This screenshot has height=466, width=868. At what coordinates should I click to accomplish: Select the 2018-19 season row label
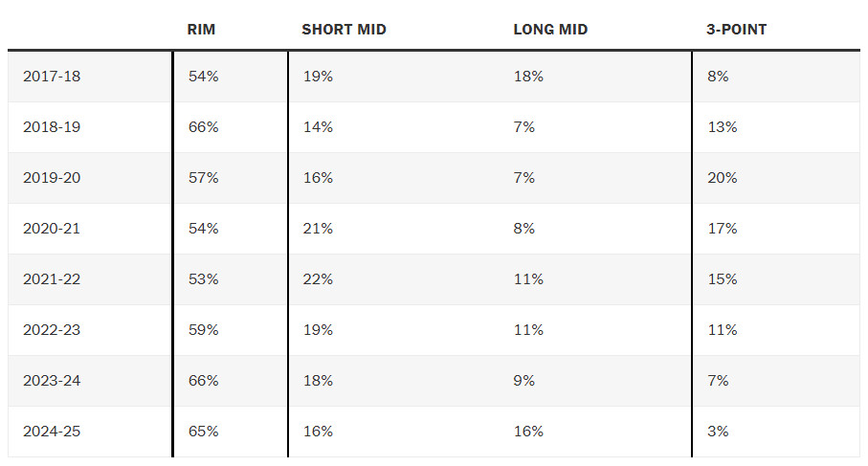pyautogui.click(x=52, y=127)
